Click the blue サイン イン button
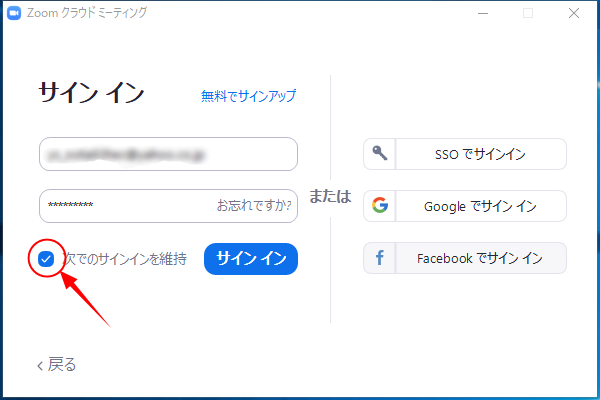The image size is (600, 400). tap(251, 259)
